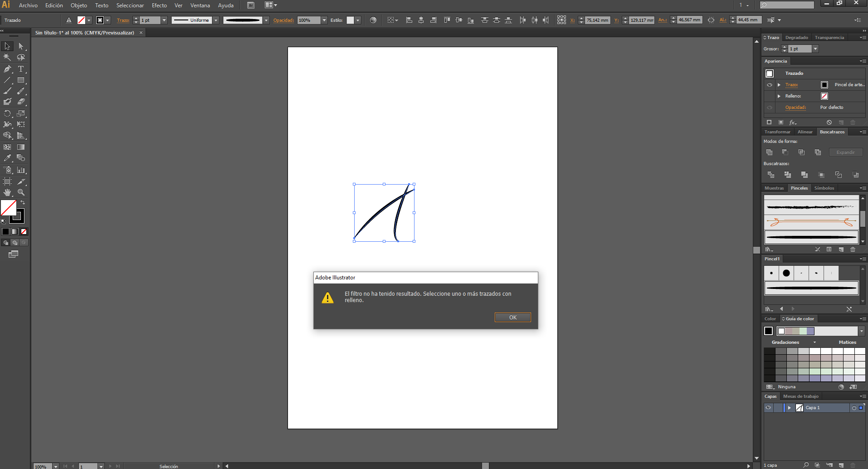The image size is (868, 469).
Task: Open the Bridge (Br) button
Action: pyautogui.click(x=251, y=5)
